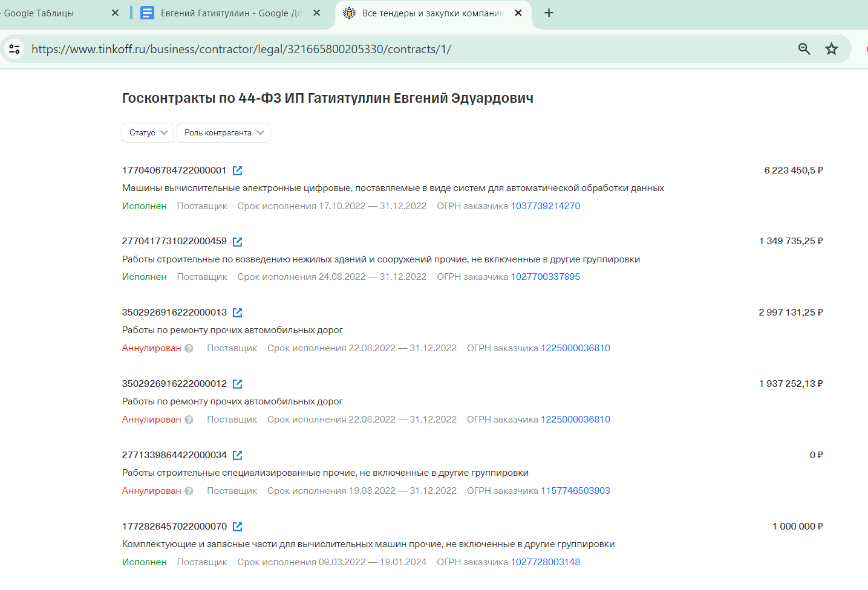Click contract number 2770417731022000459
Viewport: 868px width, 590px height.
174,241
